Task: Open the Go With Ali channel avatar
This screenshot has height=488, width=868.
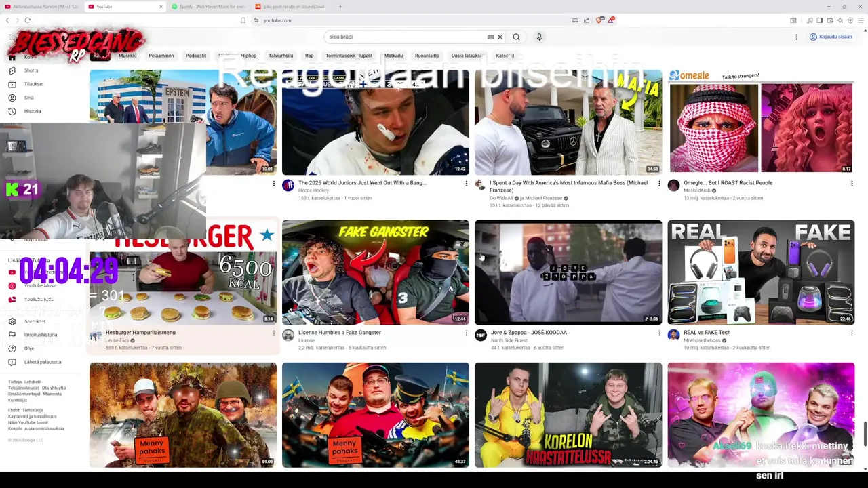Action: pos(481,186)
